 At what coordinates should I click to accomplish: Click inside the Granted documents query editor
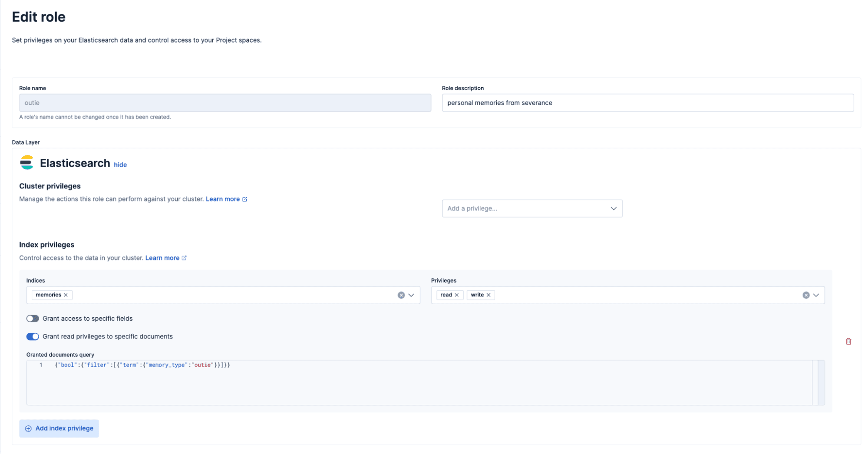pyautogui.click(x=304, y=382)
